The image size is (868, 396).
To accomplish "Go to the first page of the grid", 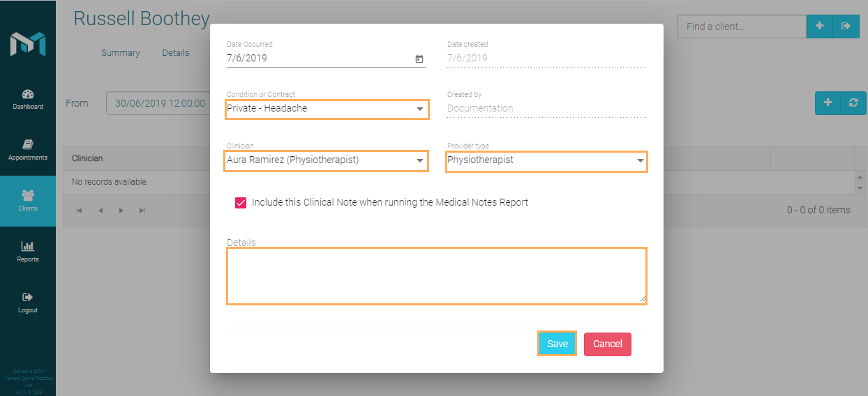I will pos(79,211).
